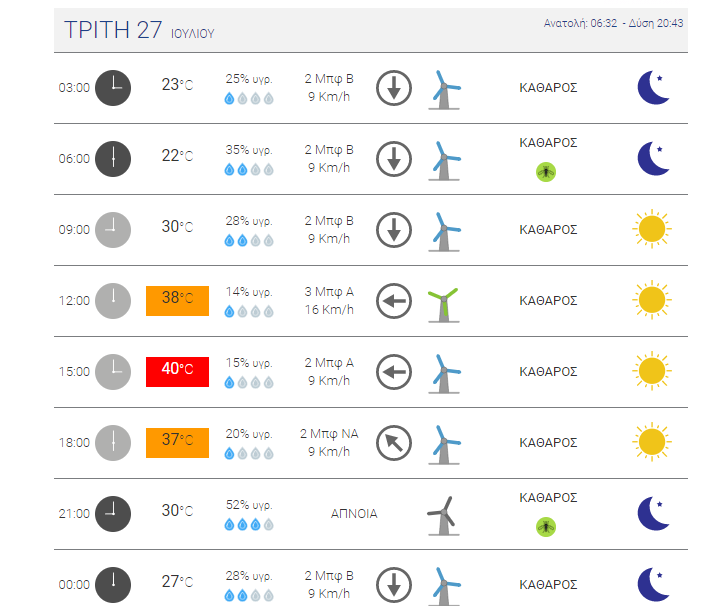
Task: Click the sun icon in the 09:00 row
Action: (651, 229)
